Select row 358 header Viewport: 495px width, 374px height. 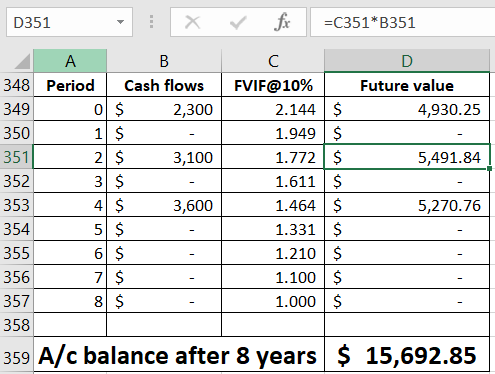click(x=16, y=325)
